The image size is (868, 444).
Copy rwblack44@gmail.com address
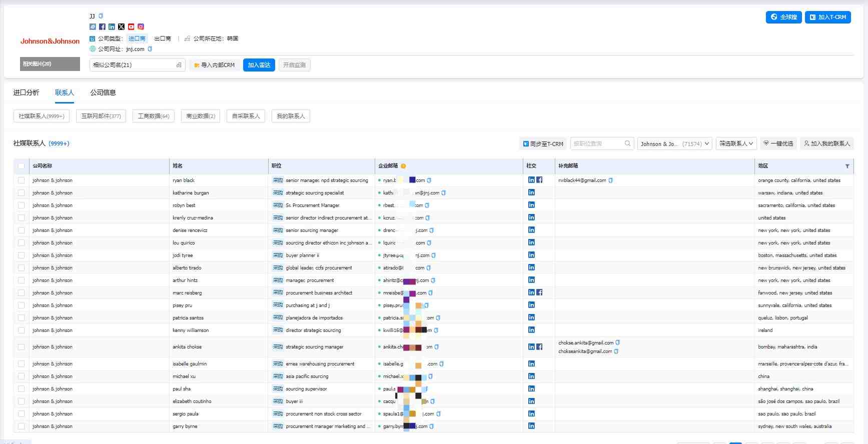coord(610,180)
